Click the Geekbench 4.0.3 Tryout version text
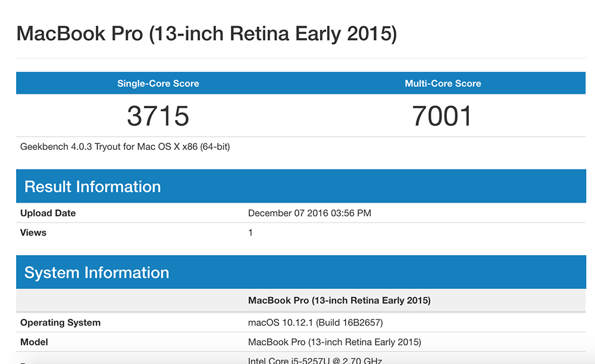 point(125,146)
